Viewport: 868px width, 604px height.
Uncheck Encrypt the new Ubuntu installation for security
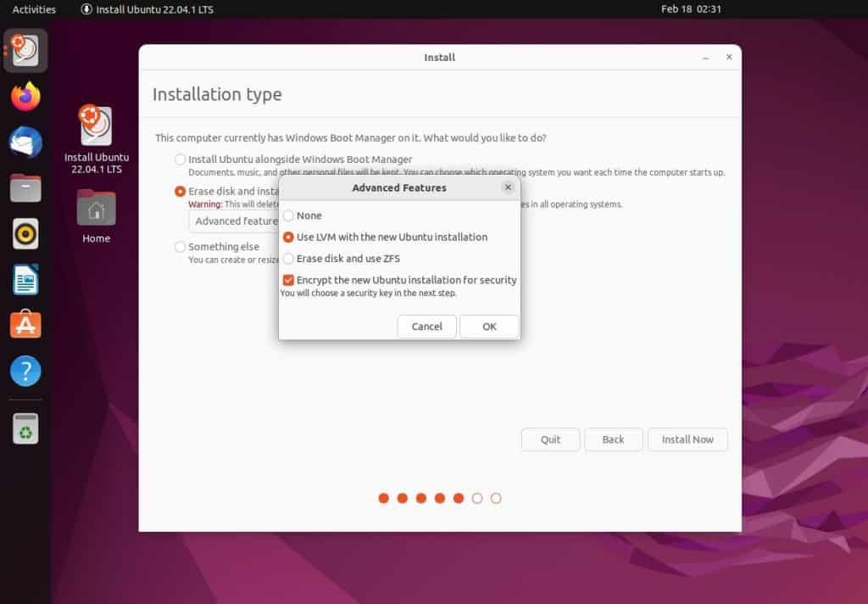400,281
